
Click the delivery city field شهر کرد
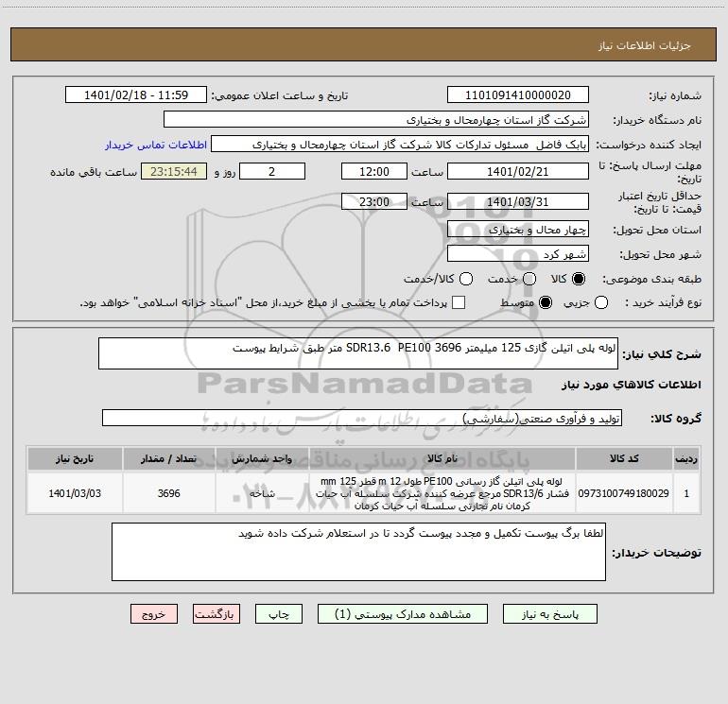click(518, 253)
